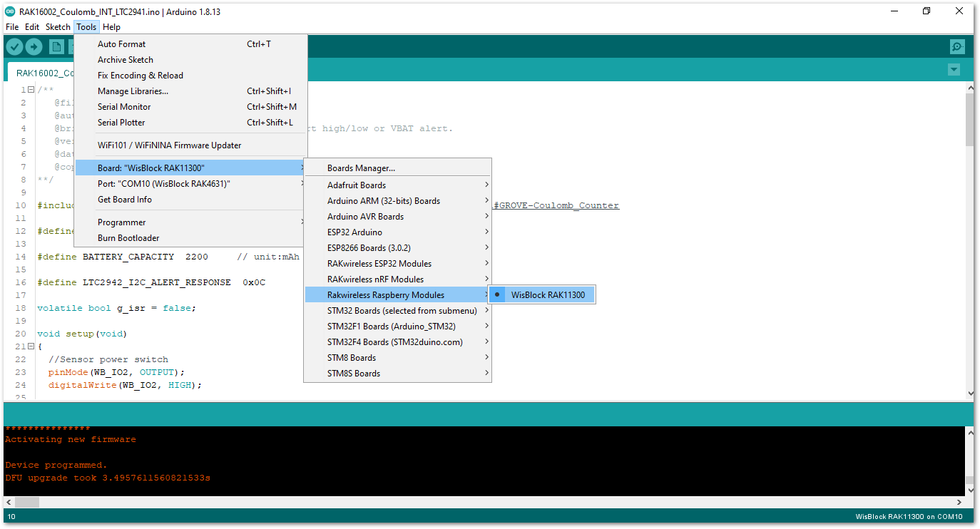Select WisBlock RAK11300 radio option
This screenshot has width=980, height=529.
coord(541,295)
